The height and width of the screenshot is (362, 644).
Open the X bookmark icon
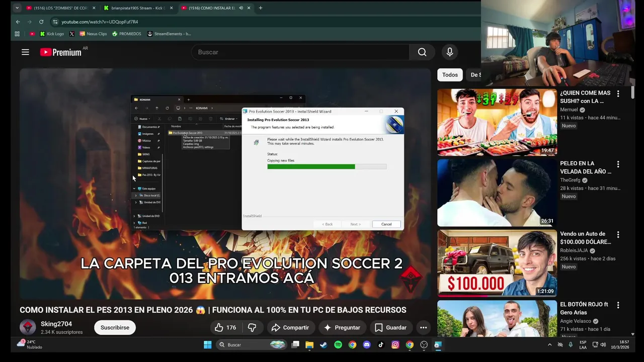click(71, 34)
